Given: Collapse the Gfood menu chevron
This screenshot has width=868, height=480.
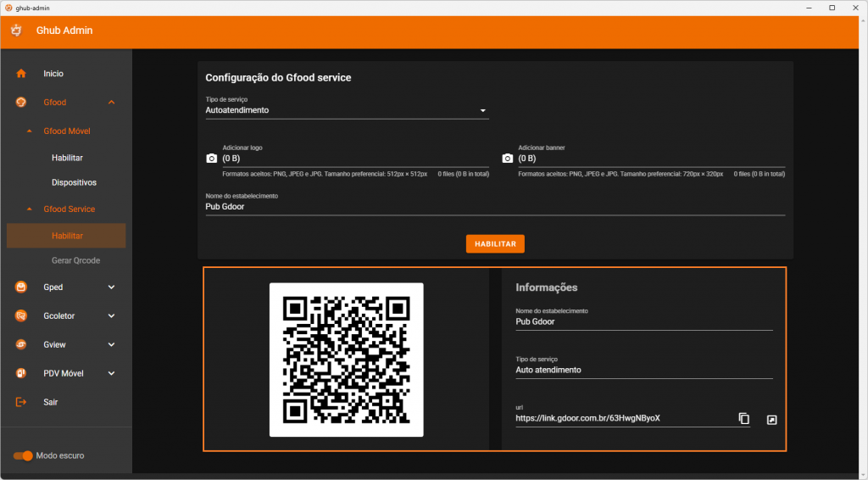Looking at the screenshot, I should tap(111, 103).
